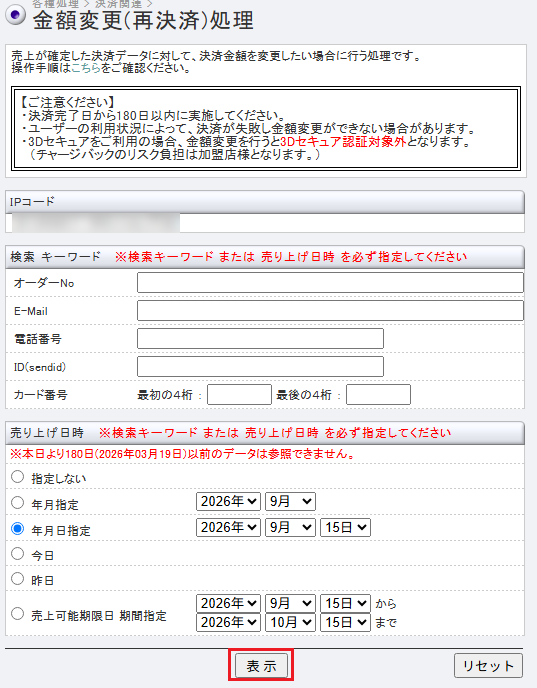The width and height of the screenshot is (537, 688).
Task: Click the 【ご注意ください】 heading text
Action: click(68, 103)
